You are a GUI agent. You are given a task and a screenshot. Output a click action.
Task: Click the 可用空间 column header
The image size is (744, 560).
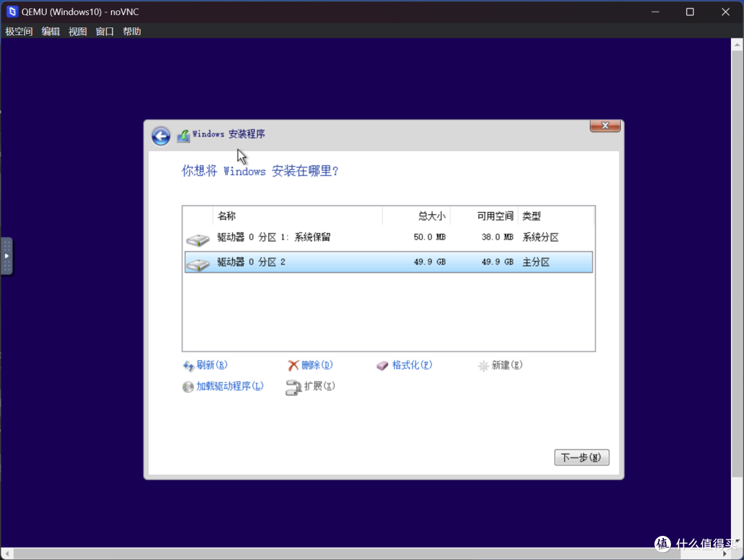tap(484, 216)
